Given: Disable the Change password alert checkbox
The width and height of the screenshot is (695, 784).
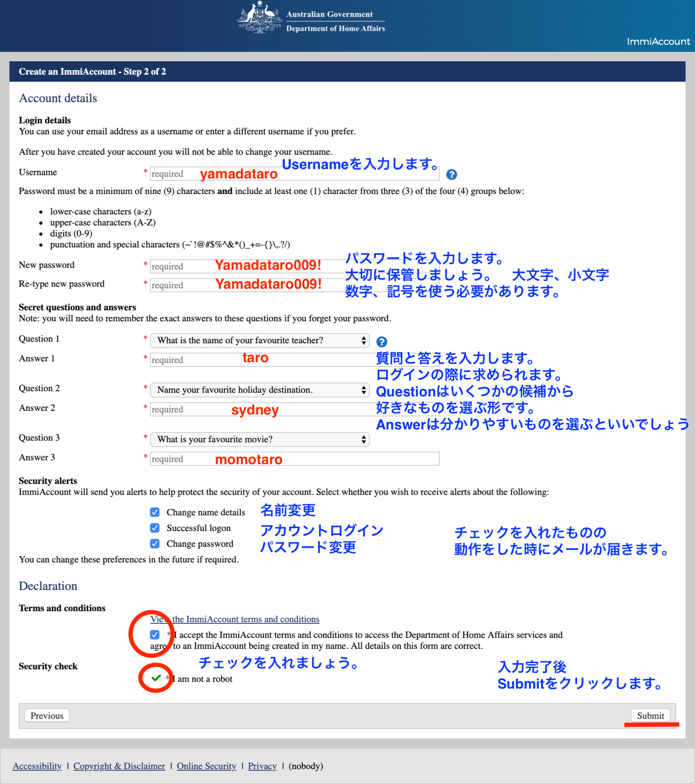Looking at the screenshot, I should (x=155, y=544).
